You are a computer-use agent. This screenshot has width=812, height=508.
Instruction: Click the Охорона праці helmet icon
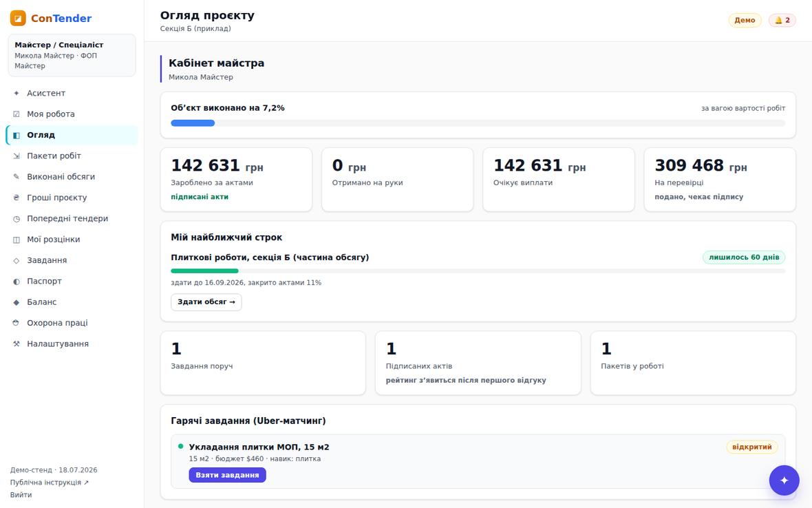pyautogui.click(x=17, y=323)
